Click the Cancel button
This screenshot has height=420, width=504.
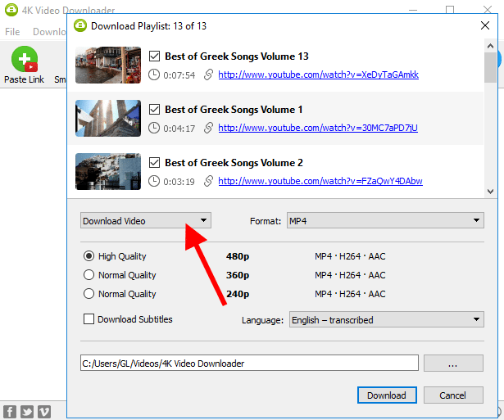coord(453,395)
